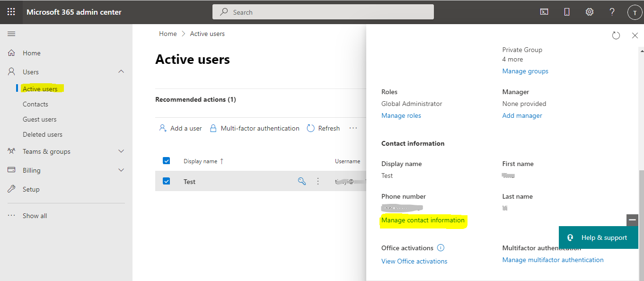The image size is (644, 281).
Task: Refresh the user details panel
Action: tap(616, 35)
